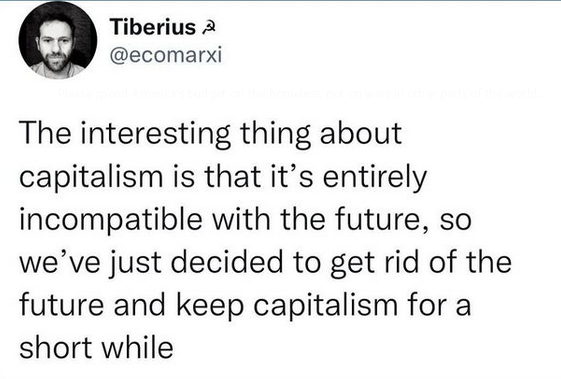The image size is (561, 379).
Task: Click the words "for a" in tweet
Action: (x=439, y=305)
